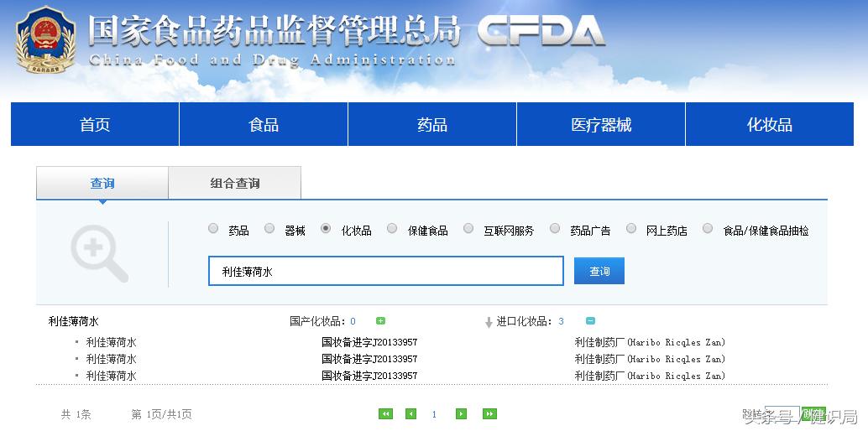Collapse imported cosmetics with blue minus icon
This screenshot has width=868, height=431.
590,321
